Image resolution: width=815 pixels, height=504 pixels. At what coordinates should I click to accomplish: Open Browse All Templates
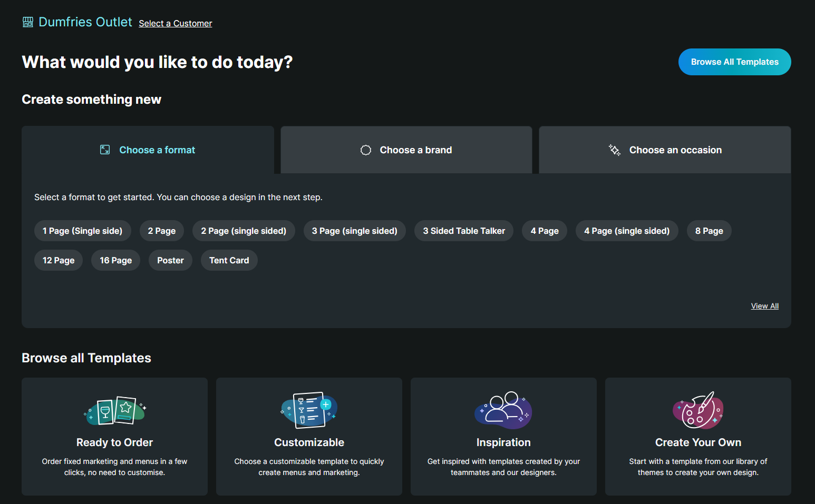click(734, 62)
